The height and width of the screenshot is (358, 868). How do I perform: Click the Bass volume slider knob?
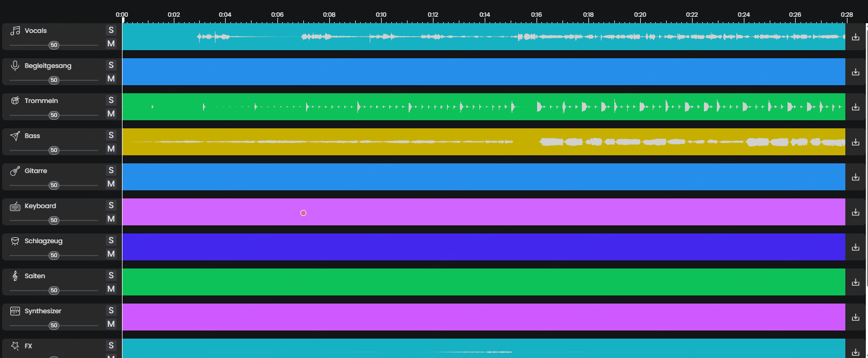click(x=54, y=150)
